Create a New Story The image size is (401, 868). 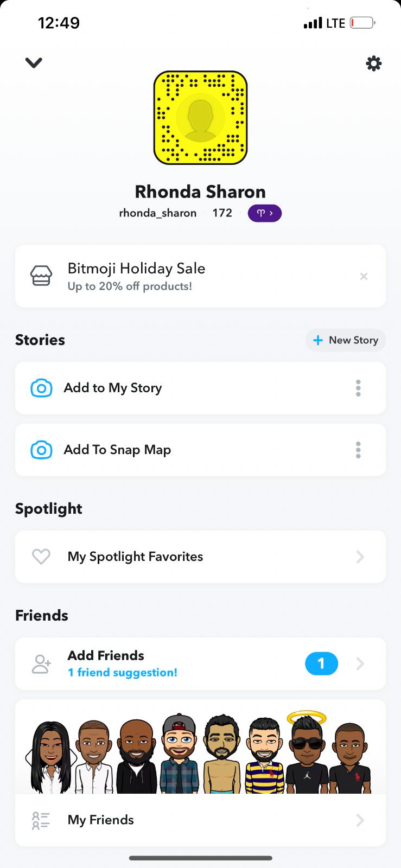pos(346,340)
